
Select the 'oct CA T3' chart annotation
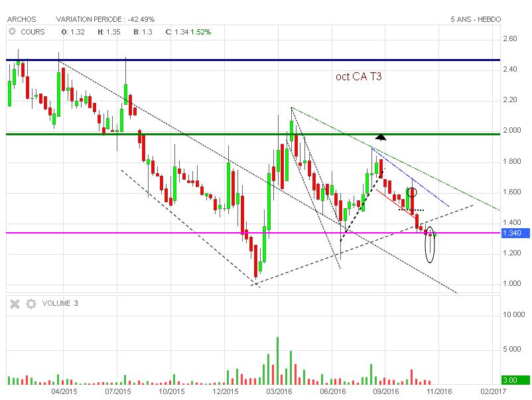[x=359, y=77]
